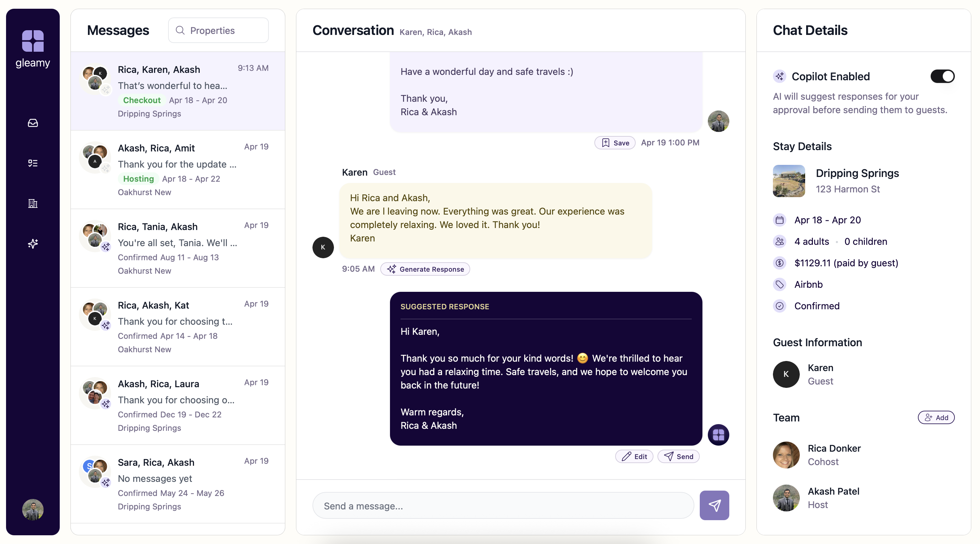Click the 4 adults guest count
This screenshot has width=980, height=544.
812,241
